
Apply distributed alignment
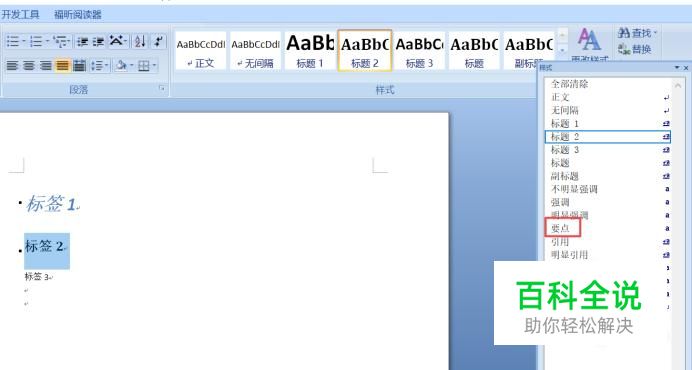click(x=79, y=66)
